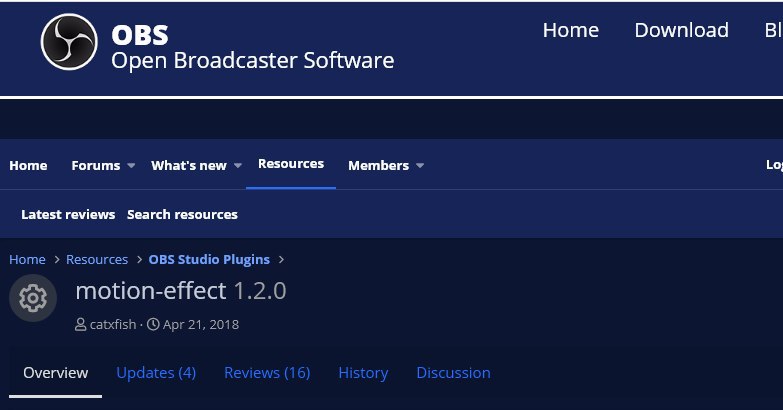Click the motion-effect 1.2.0 title
This screenshot has height=410, width=783.
click(181, 291)
